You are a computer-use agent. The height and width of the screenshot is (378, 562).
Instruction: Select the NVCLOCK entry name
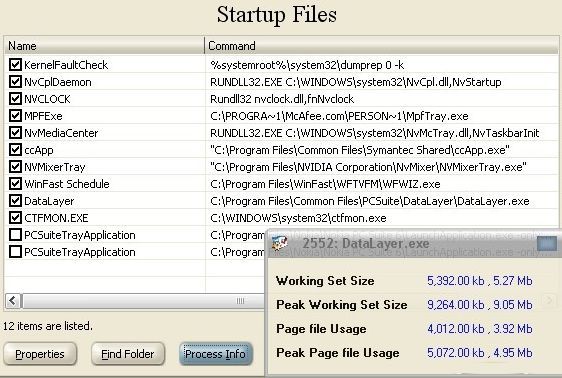47,99
